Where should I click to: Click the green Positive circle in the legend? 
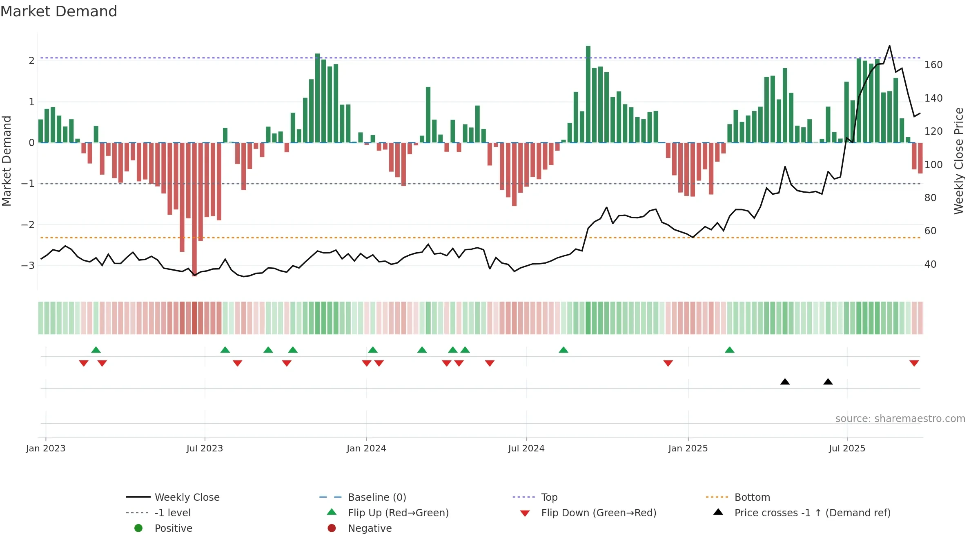138,528
